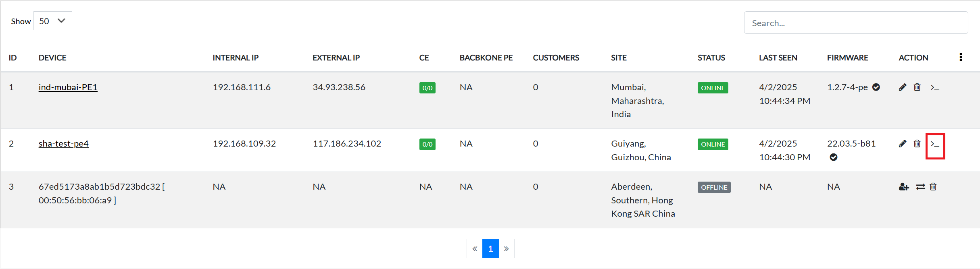Sort by the STATUS column header
This screenshot has width=980, height=269.
[x=711, y=58]
